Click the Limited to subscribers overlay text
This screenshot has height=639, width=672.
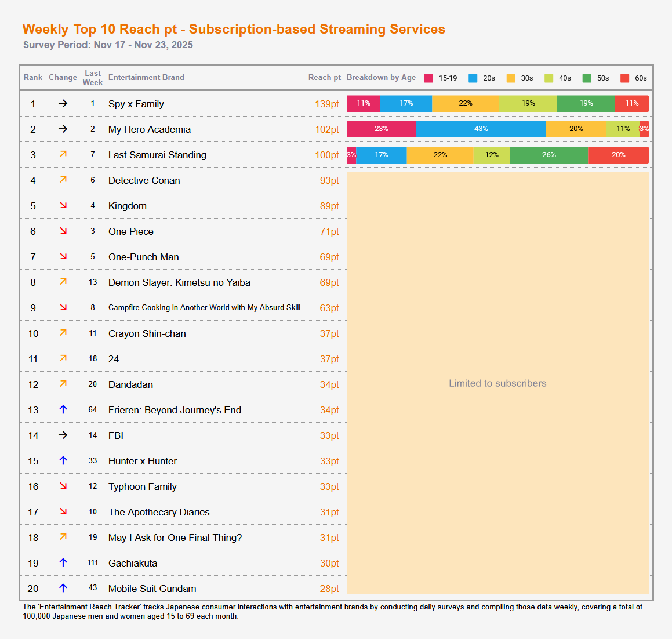click(497, 383)
